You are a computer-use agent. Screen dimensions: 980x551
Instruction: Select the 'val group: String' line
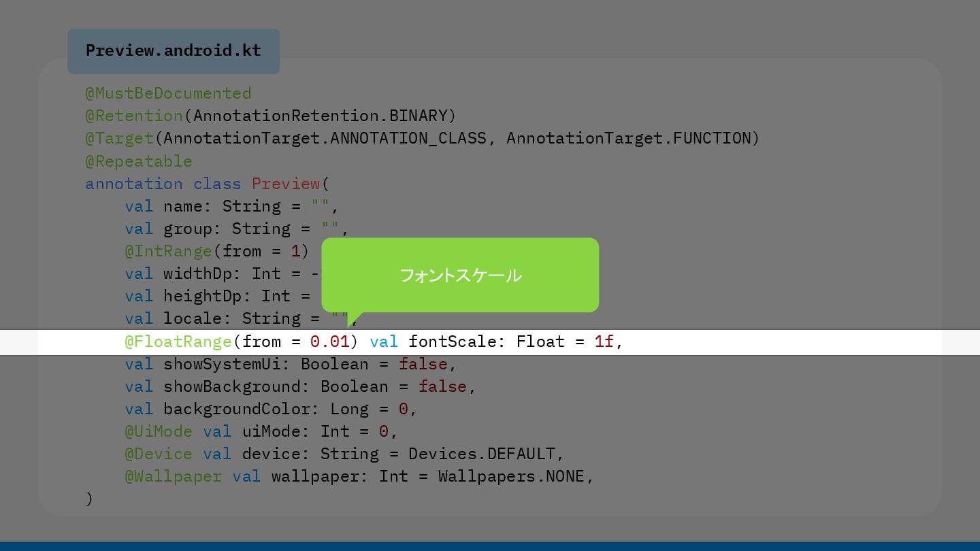tap(237, 229)
